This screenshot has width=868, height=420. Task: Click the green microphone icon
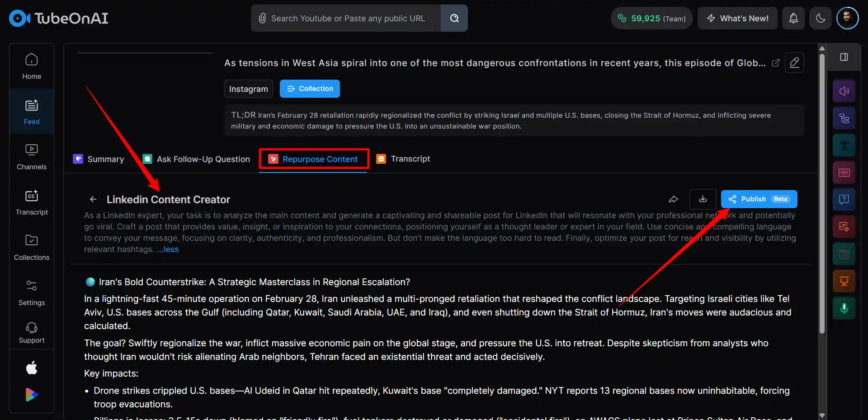844,308
